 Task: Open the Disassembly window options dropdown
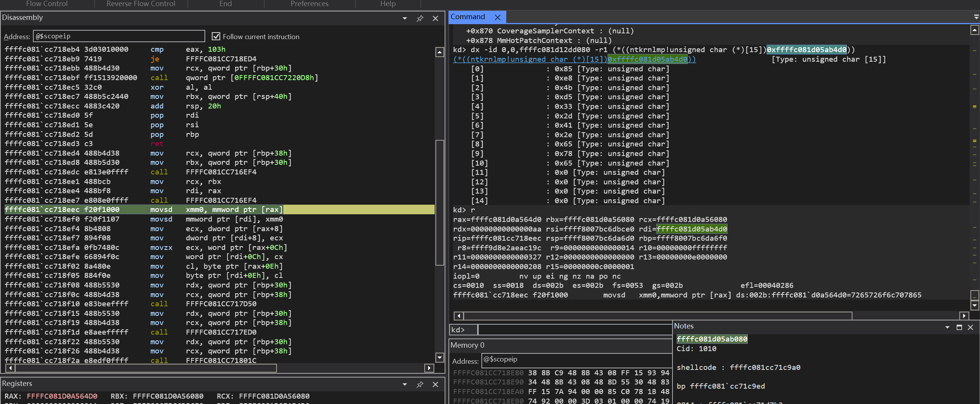(x=405, y=18)
